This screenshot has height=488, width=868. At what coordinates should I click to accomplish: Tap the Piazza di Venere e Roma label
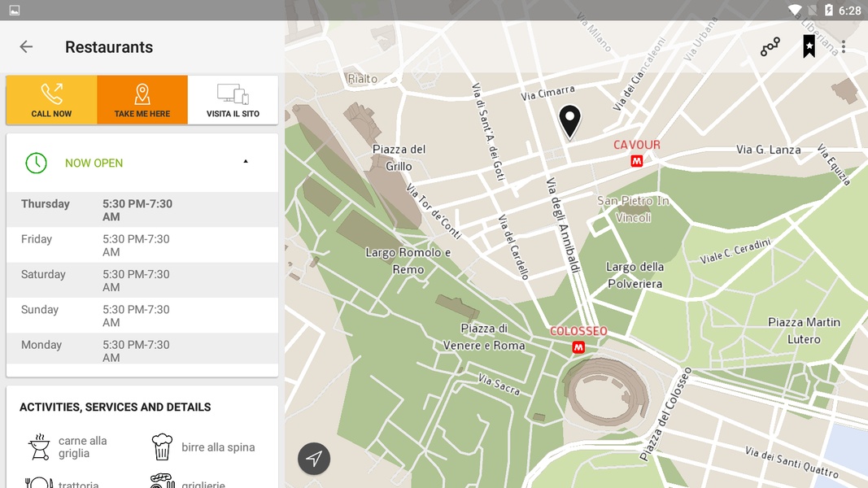click(x=484, y=337)
